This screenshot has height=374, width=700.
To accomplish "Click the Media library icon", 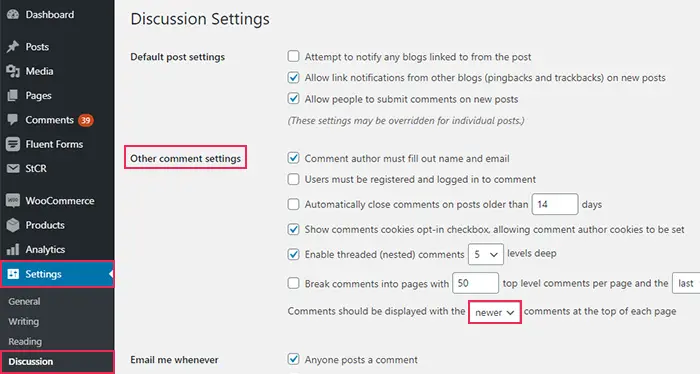I will [x=13, y=71].
